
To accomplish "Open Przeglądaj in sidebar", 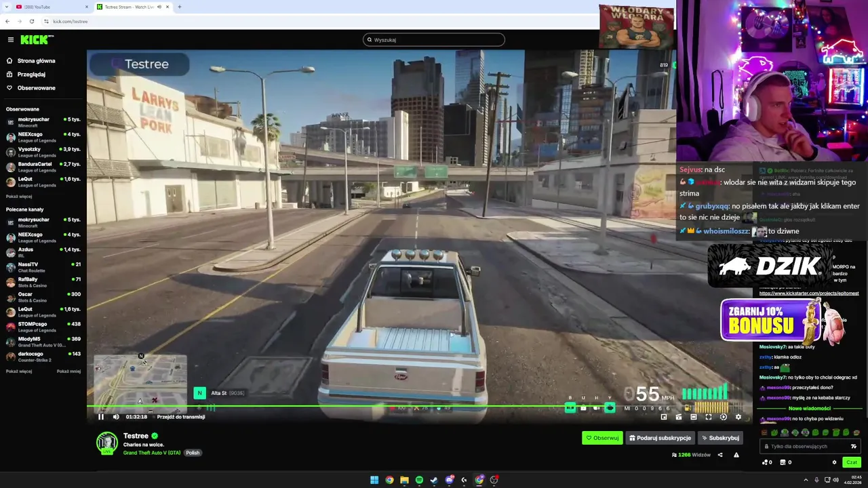I will click(31, 75).
